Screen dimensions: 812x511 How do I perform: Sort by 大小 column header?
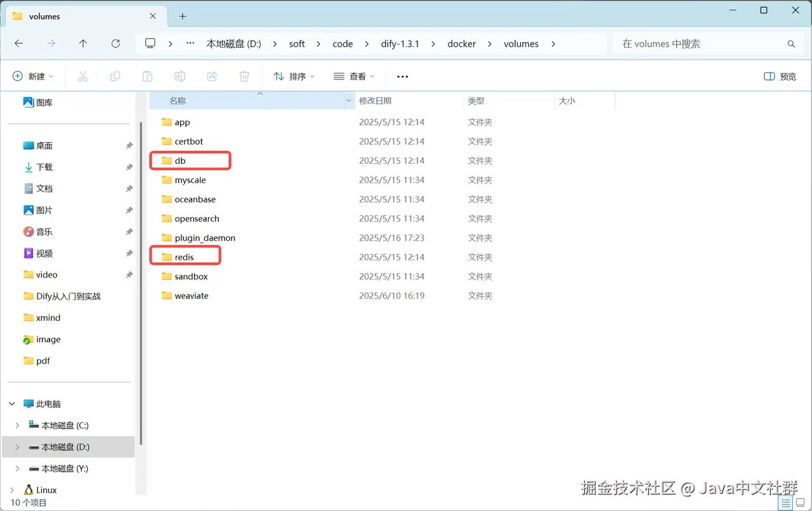point(567,101)
